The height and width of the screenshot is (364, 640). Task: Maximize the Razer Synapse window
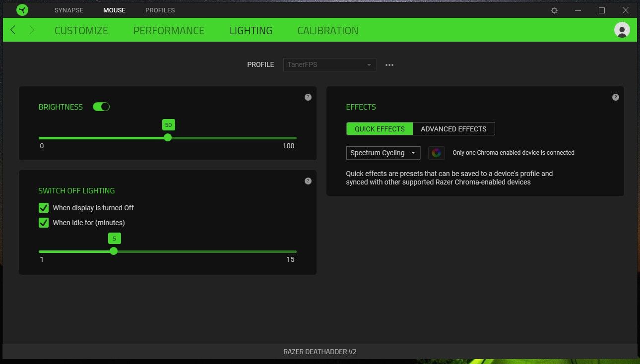[602, 10]
